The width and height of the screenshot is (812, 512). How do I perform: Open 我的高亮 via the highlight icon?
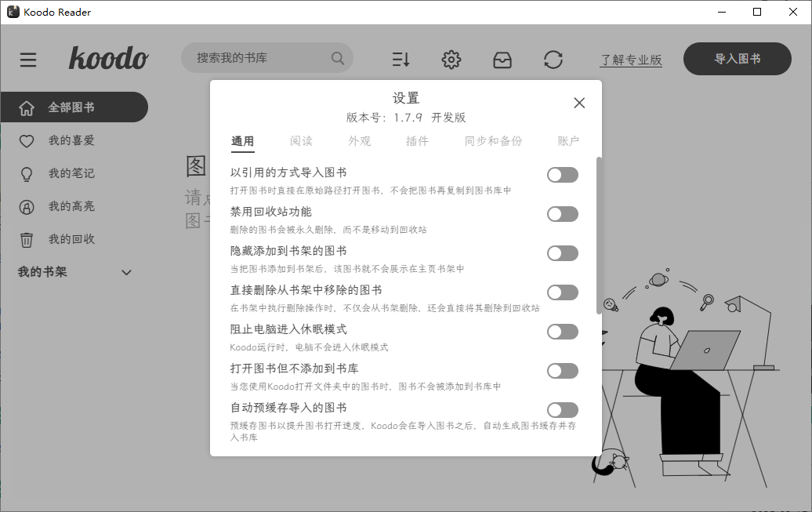coord(28,206)
